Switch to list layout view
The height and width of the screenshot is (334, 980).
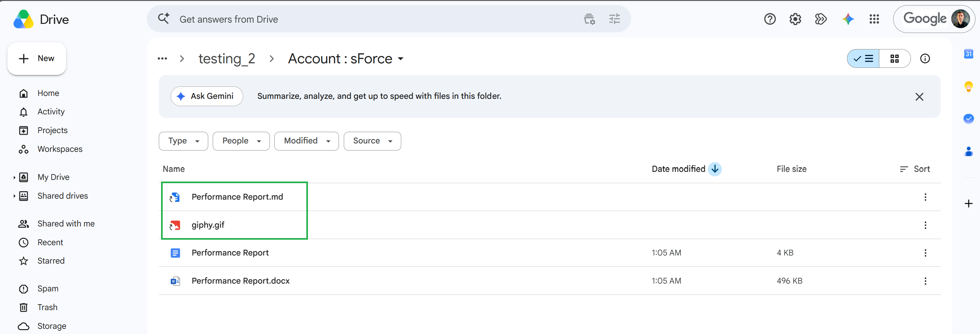[x=863, y=58]
